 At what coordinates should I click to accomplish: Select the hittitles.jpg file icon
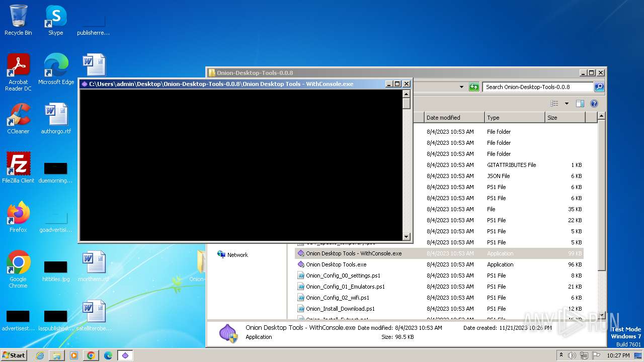(x=56, y=270)
